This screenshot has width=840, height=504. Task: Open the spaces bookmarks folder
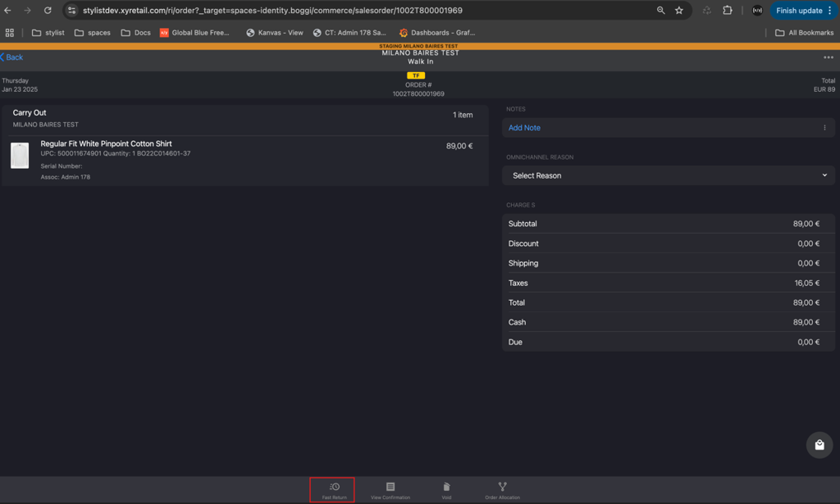click(92, 33)
